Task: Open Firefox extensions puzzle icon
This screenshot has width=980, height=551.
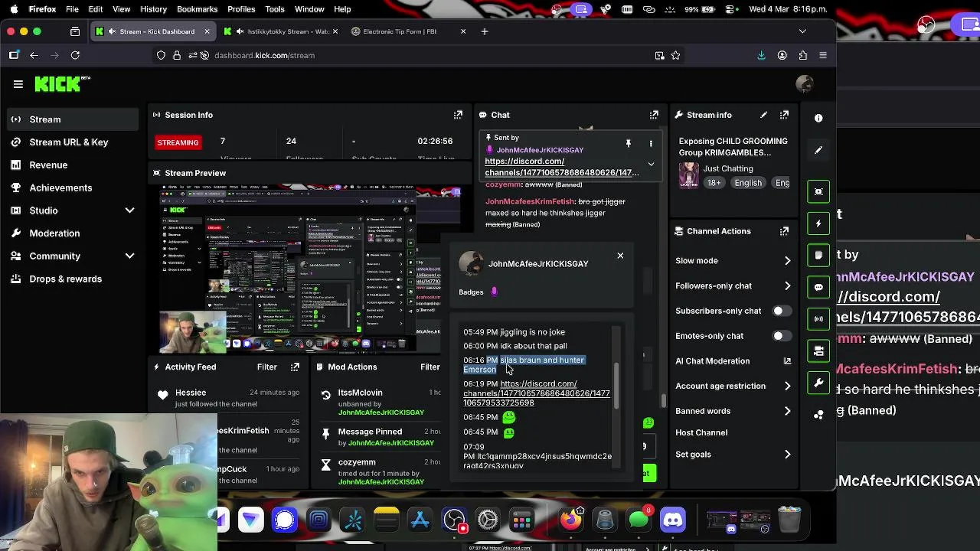Action: 802,55
